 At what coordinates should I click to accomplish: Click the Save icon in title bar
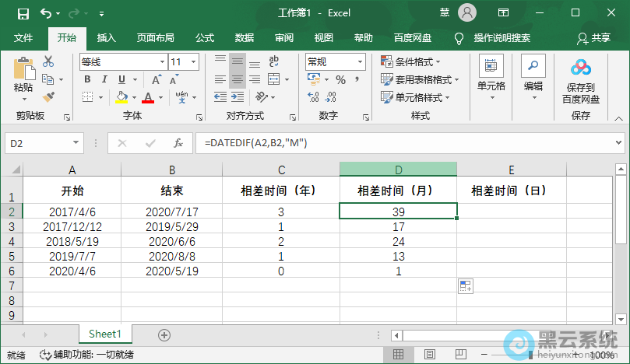(x=23, y=13)
